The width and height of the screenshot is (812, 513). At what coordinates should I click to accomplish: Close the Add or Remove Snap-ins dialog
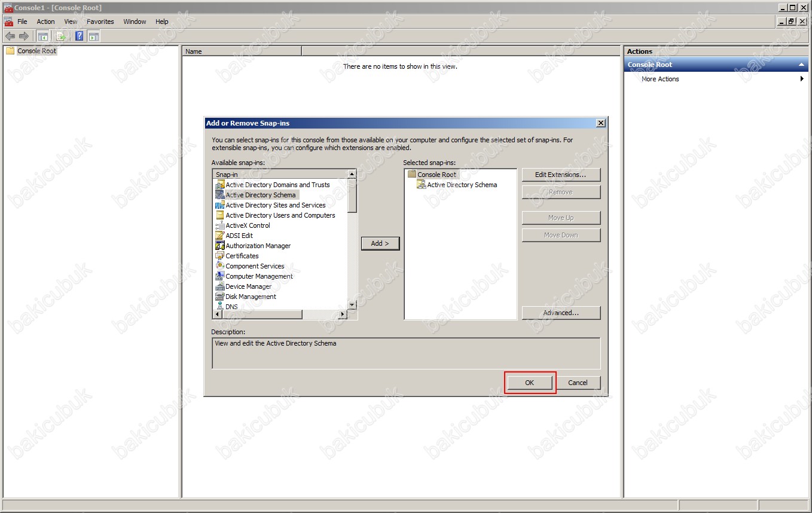point(601,123)
